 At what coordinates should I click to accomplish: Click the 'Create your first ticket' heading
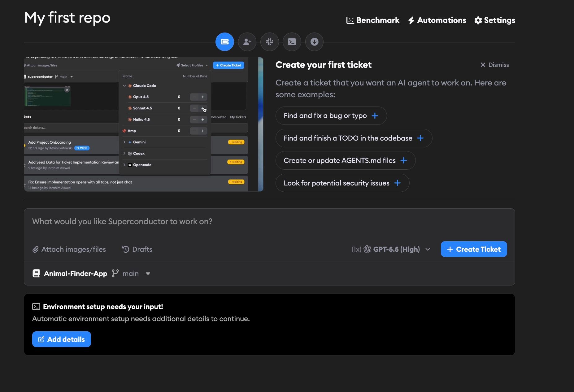coord(324,65)
